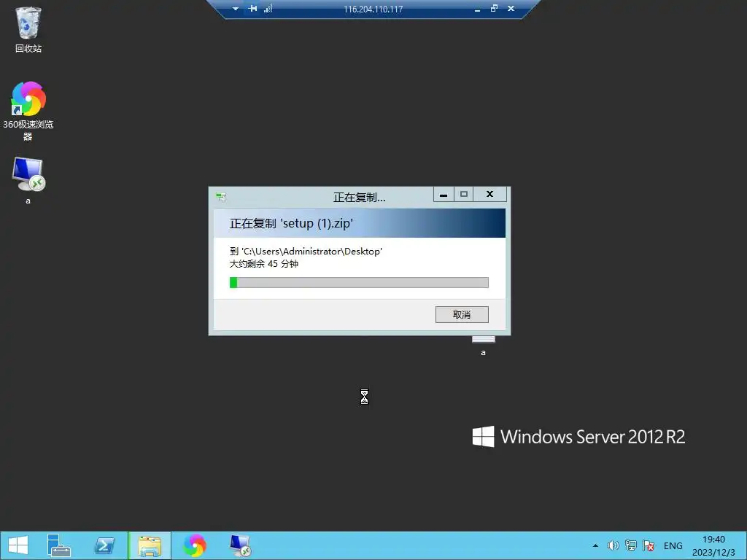Open Remote Desktop Connection taskbar icon
747x560 pixels.
coord(239,545)
